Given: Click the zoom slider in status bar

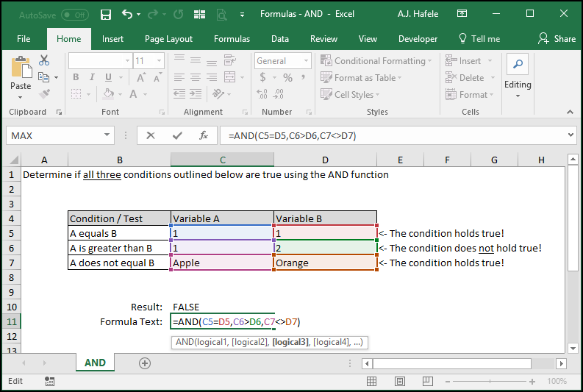Looking at the screenshot, I should 490,381.
